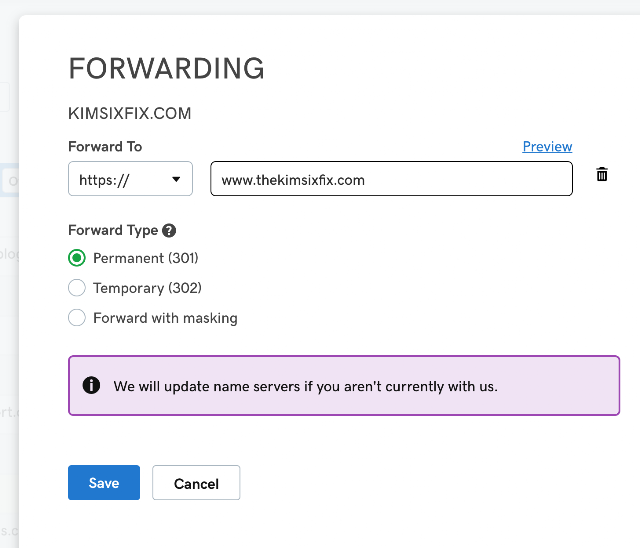Save the forwarding settings

pyautogui.click(x=104, y=482)
